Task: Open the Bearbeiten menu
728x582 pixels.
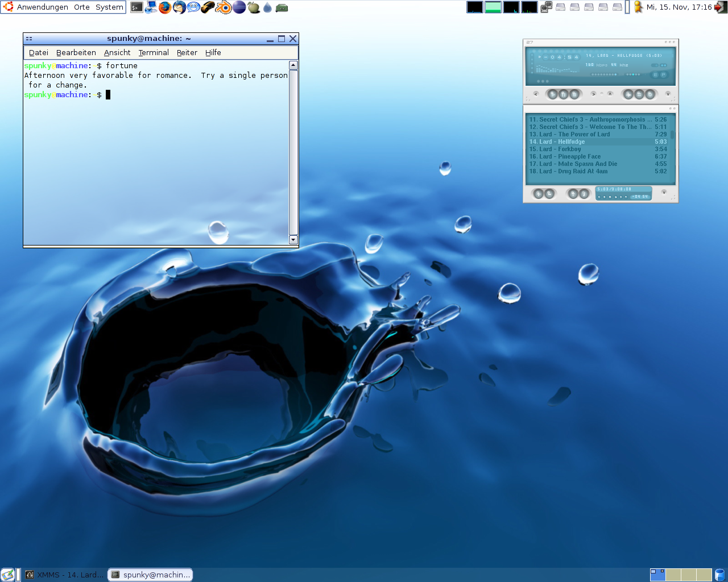Action: (x=76, y=52)
